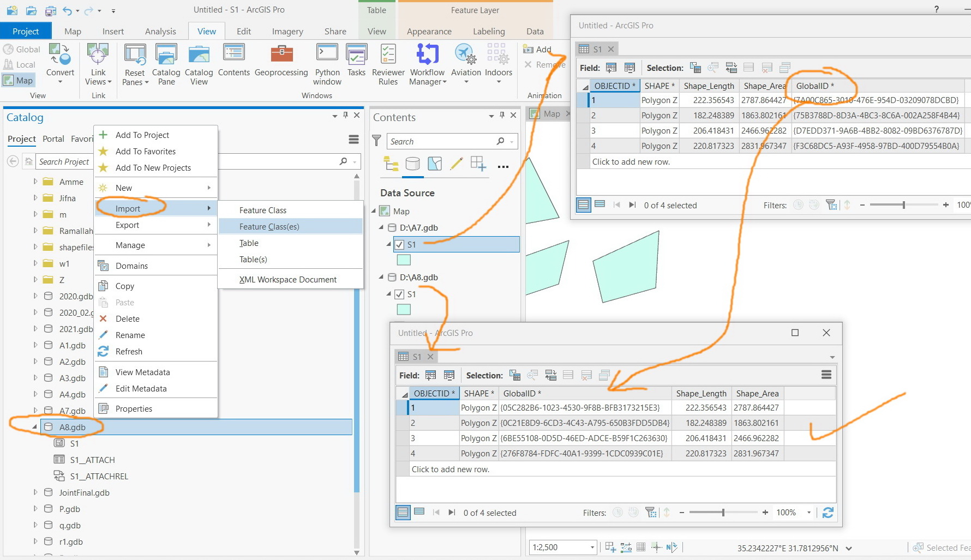This screenshot has height=560, width=971.
Task: Click Select By Attributes in upper S1 table
Action: click(695, 68)
